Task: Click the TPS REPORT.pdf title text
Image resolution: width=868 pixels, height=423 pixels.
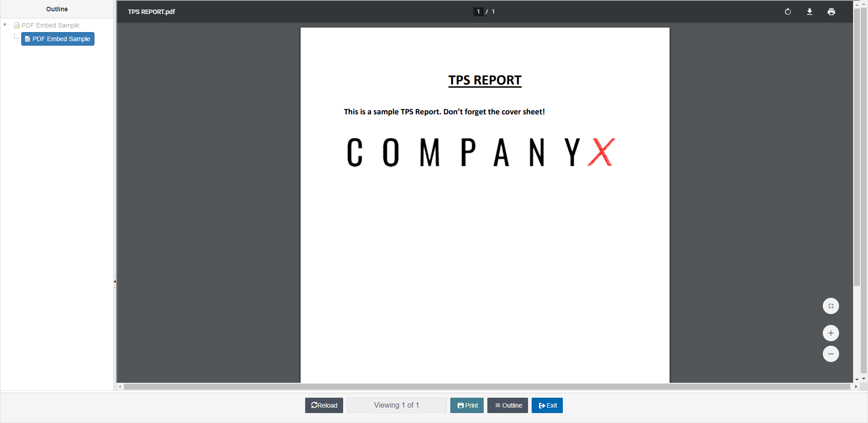Action: (151, 12)
